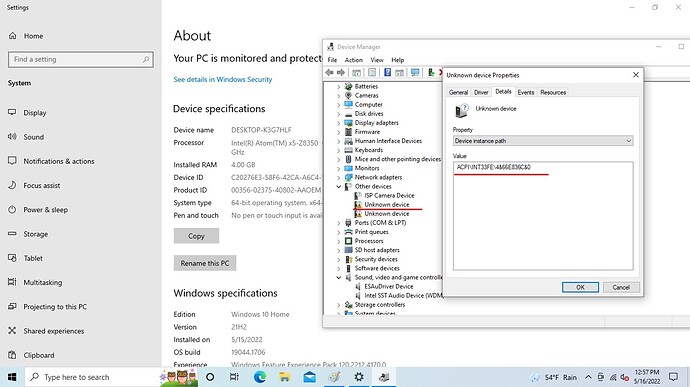
Task: Open the Mail app from the taskbar
Action: pos(310,377)
